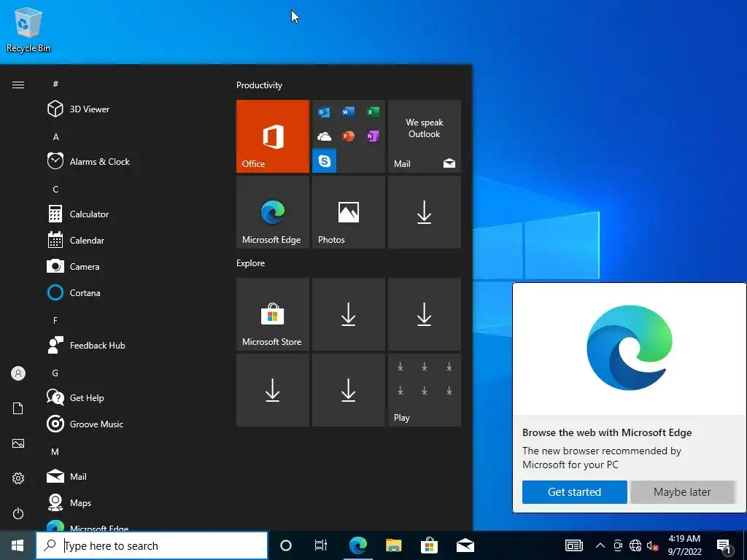Open Microsoft Store on taskbar
The width and height of the screenshot is (747, 560).
(x=429, y=545)
